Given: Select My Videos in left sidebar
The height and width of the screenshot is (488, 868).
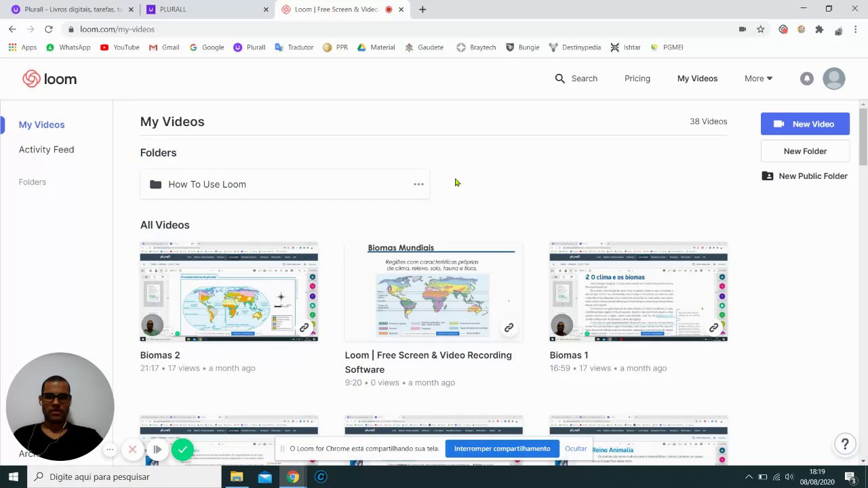Looking at the screenshot, I should 41,125.
